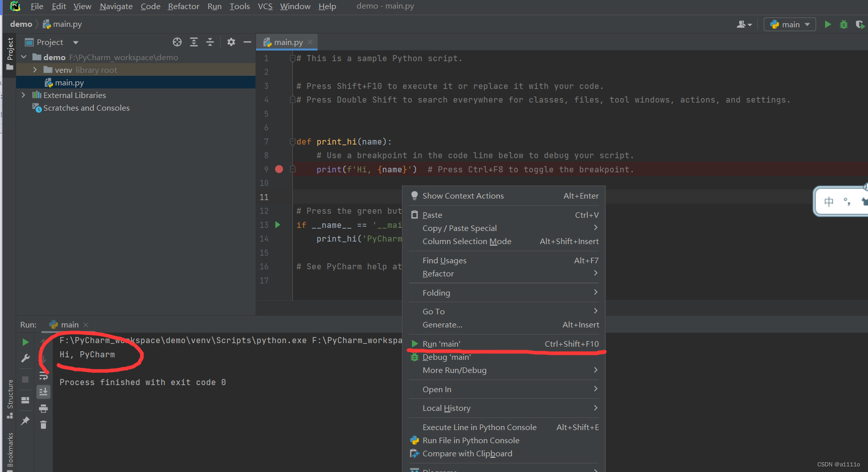Expand the External Libraries tree node

23,95
